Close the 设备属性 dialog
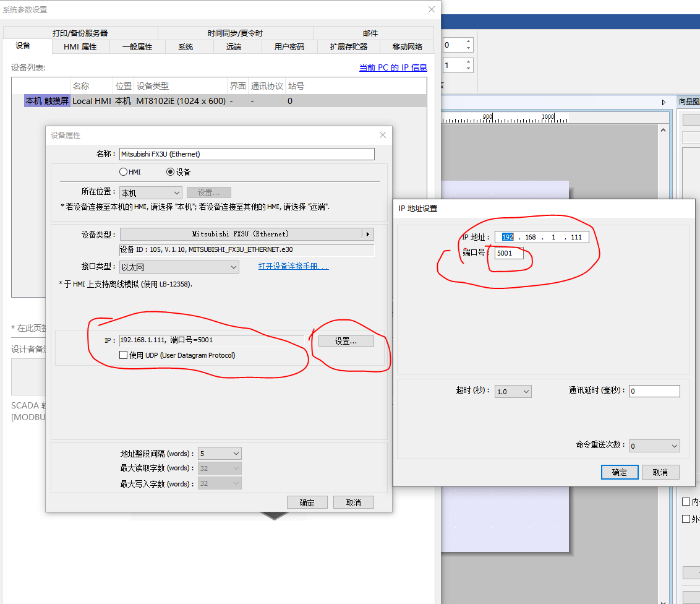Image resolution: width=700 pixels, height=604 pixels. click(382, 135)
